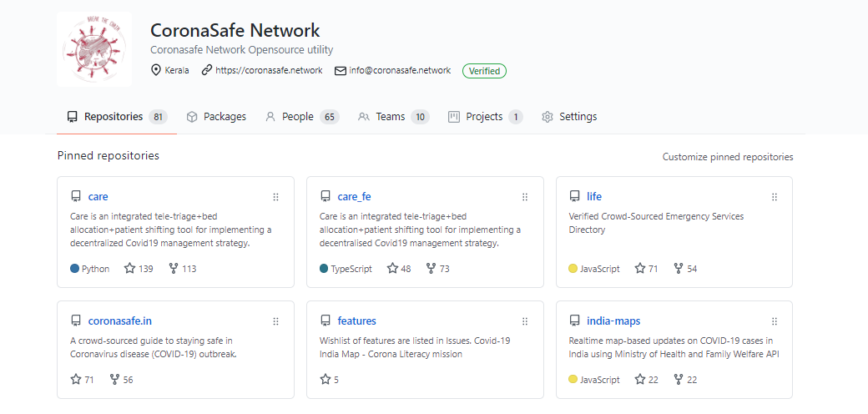Open the life repository
This screenshot has height=414, width=868.
(x=594, y=196)
